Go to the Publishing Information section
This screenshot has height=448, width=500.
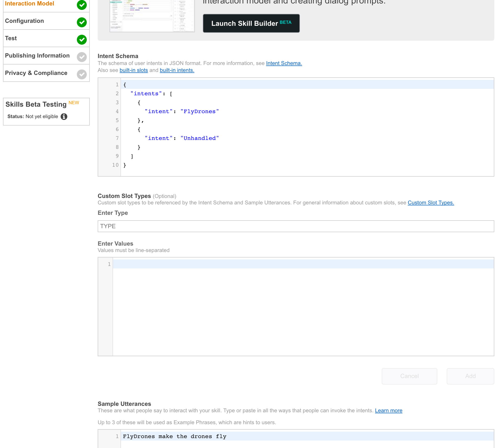point(37,56)
